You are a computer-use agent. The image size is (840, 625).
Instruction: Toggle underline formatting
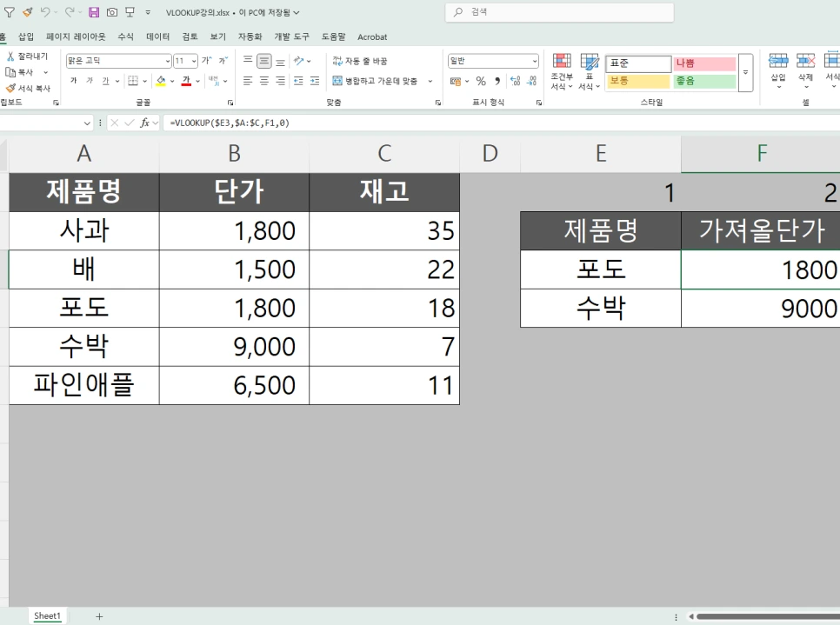coord(105,80)
